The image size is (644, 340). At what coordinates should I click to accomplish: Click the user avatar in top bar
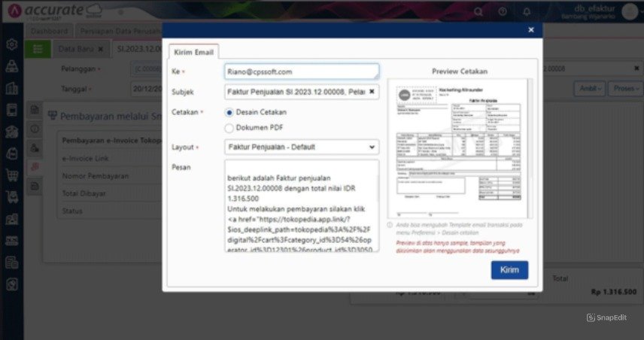(630, 11)
